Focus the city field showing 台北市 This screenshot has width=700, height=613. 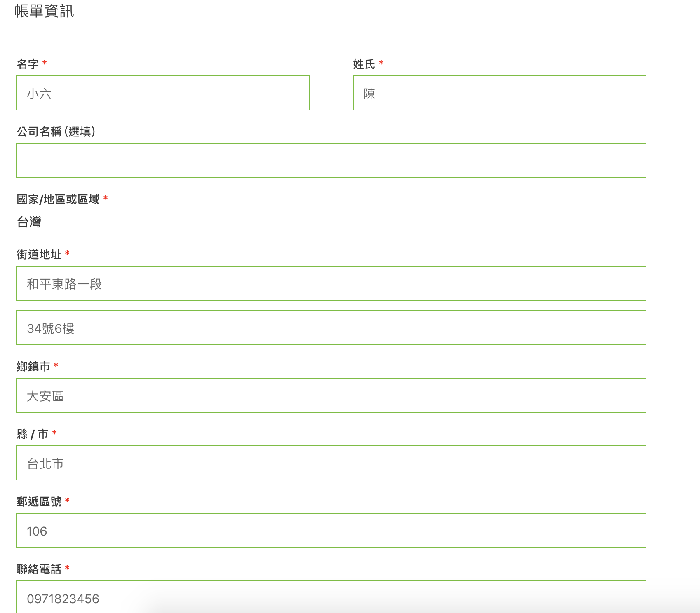tap(331, 463)
